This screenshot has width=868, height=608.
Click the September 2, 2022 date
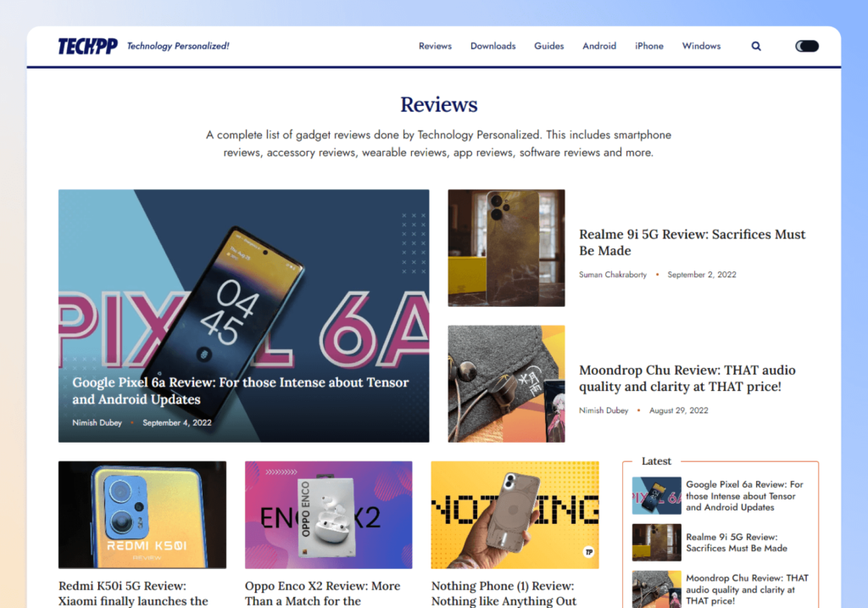pos(702,275)
